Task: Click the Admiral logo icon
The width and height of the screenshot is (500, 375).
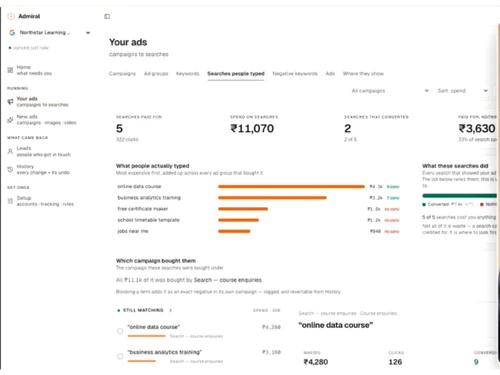Action: 11,16
